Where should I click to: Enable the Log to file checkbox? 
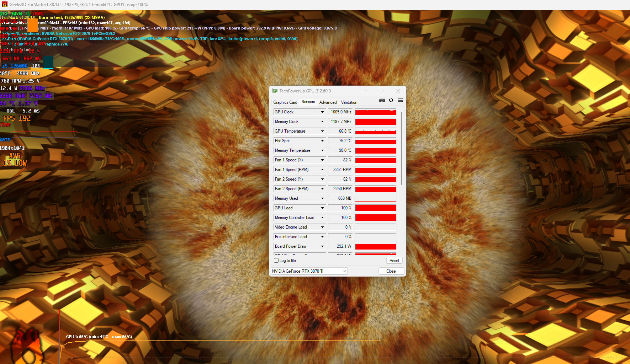point(276,261)
